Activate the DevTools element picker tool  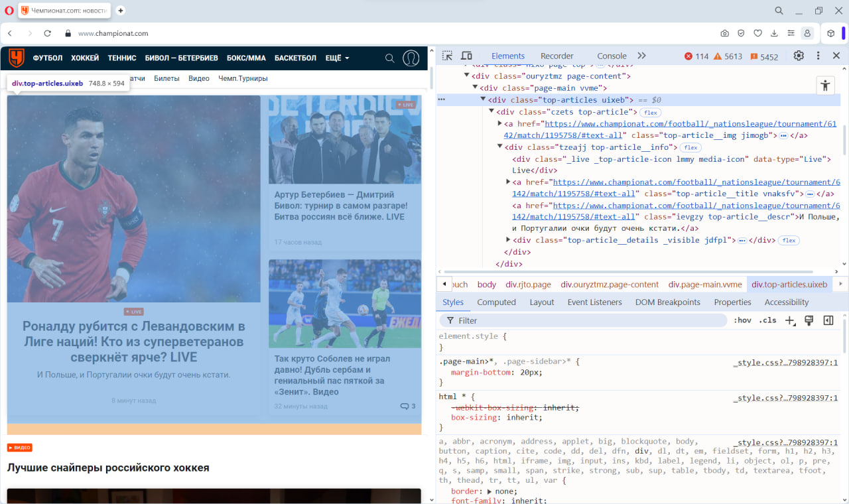tap(448, 56)
